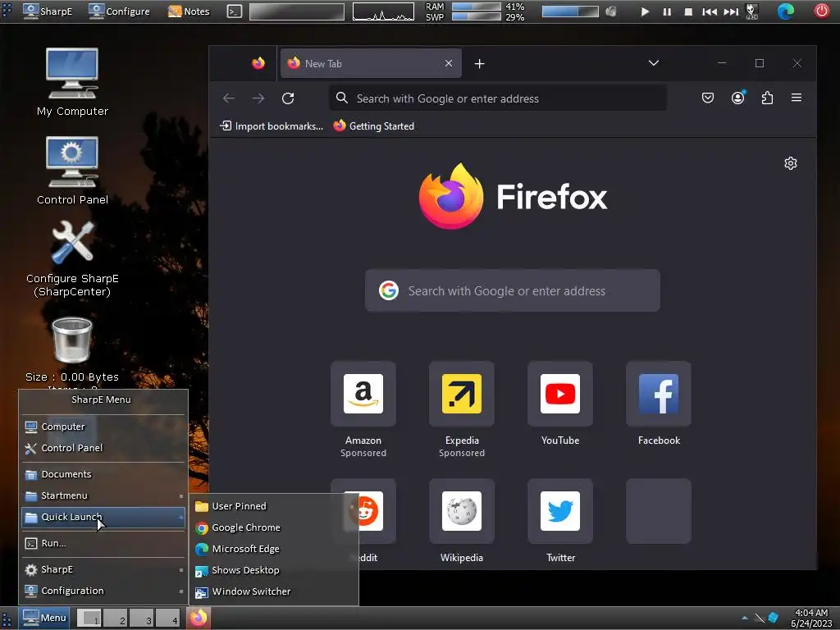The width and height of the screenshot is (840, 630).
Task: Click the Pause media button
Action: click(667, 11)
